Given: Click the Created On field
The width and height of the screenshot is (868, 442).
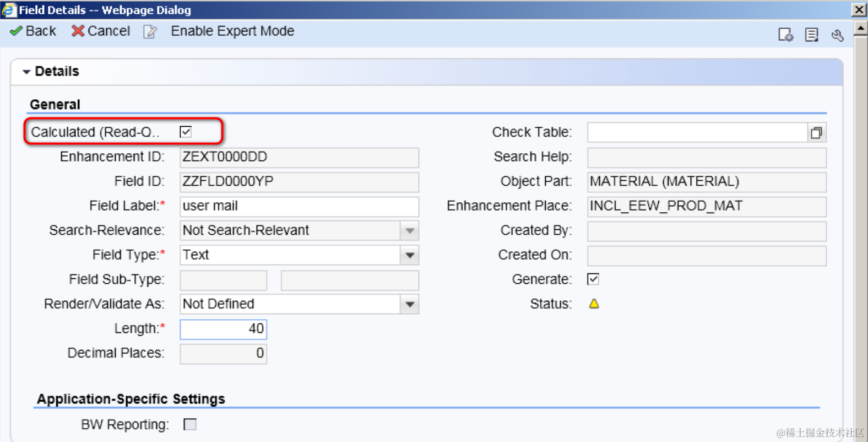Looking at the screenshot, I should tap(707, 256).
